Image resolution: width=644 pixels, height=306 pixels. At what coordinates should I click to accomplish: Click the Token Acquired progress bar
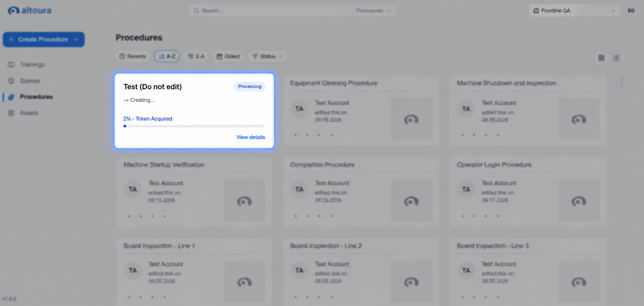click(x=194, y=126)
